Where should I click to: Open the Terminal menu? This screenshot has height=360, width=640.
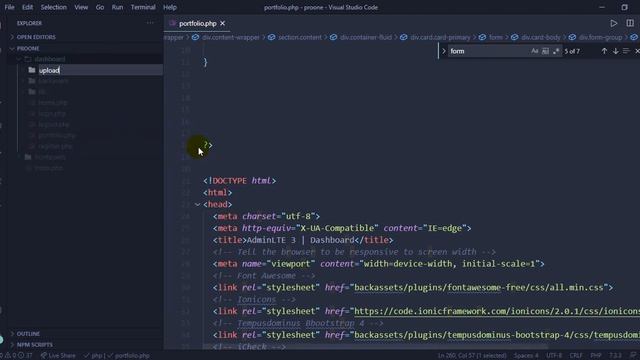tap(143, 7)
